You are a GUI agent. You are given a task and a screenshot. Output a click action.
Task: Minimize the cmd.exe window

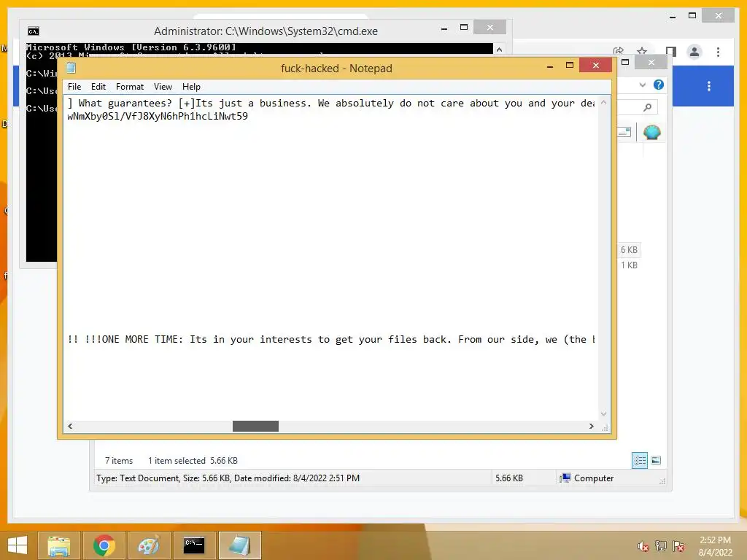(444, 28)
